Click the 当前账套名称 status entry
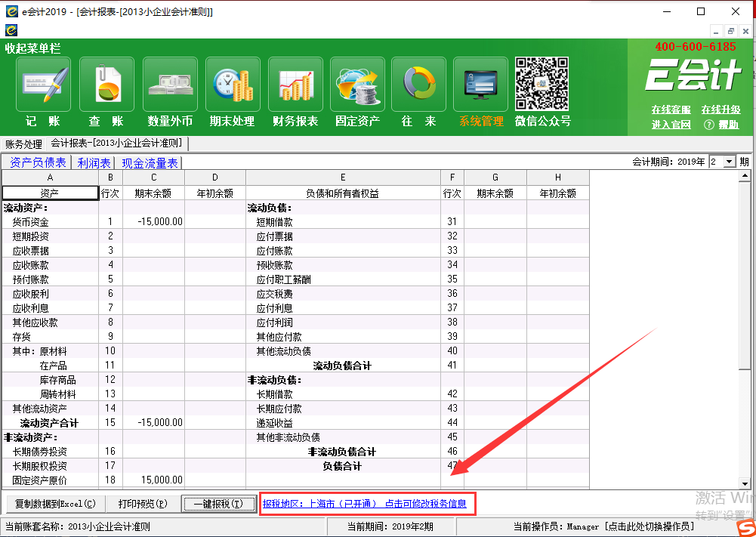Viewport: 756px width, 537px height. pyautogui.click(x=78, y=526)
